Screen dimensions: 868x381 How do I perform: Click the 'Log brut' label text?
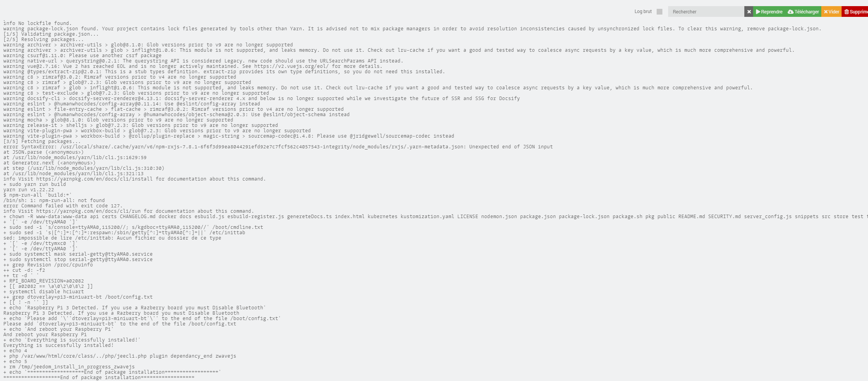pos(643,11)
